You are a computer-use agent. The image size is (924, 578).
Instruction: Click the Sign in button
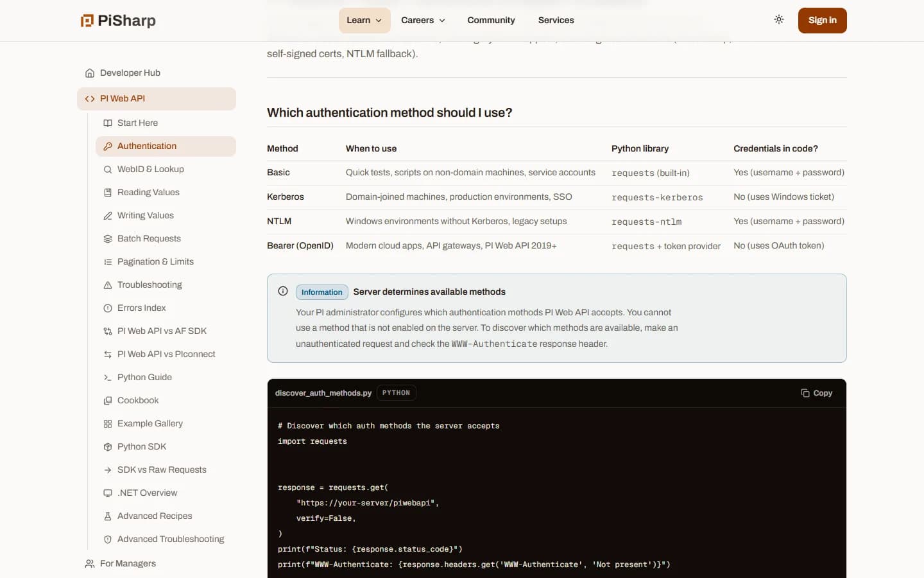pos(822,21)
